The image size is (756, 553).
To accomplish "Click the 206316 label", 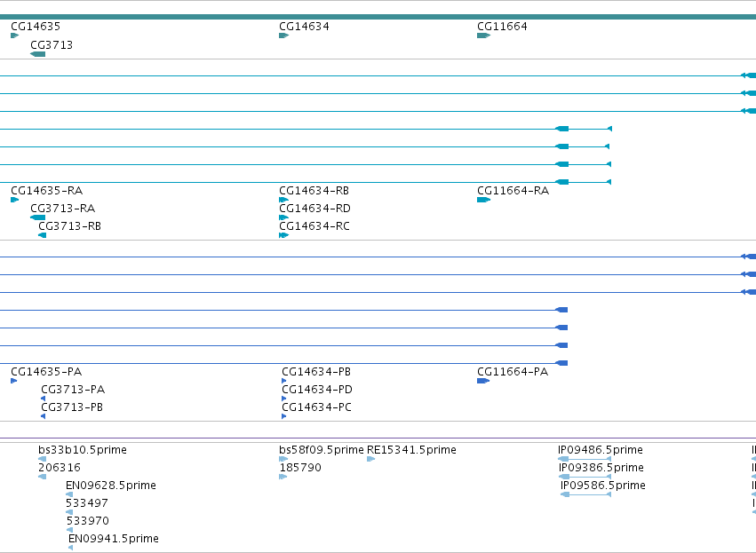I will tap(60, 468).
